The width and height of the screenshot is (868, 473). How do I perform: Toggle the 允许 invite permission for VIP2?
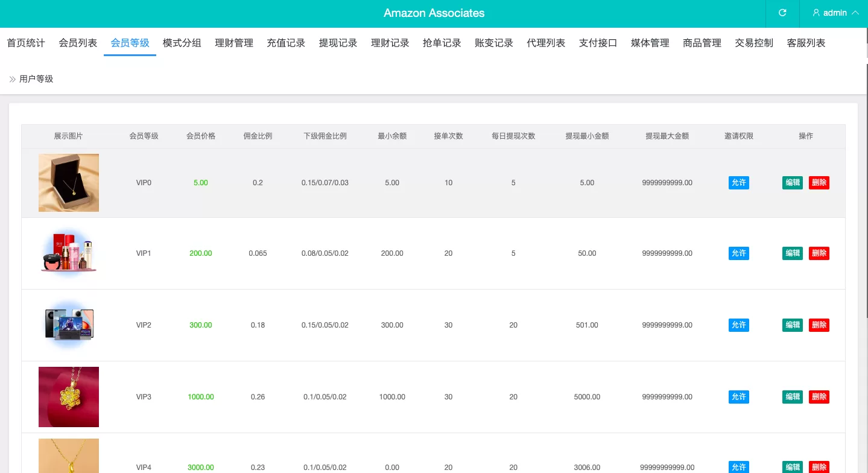click(x=739, y=325)
